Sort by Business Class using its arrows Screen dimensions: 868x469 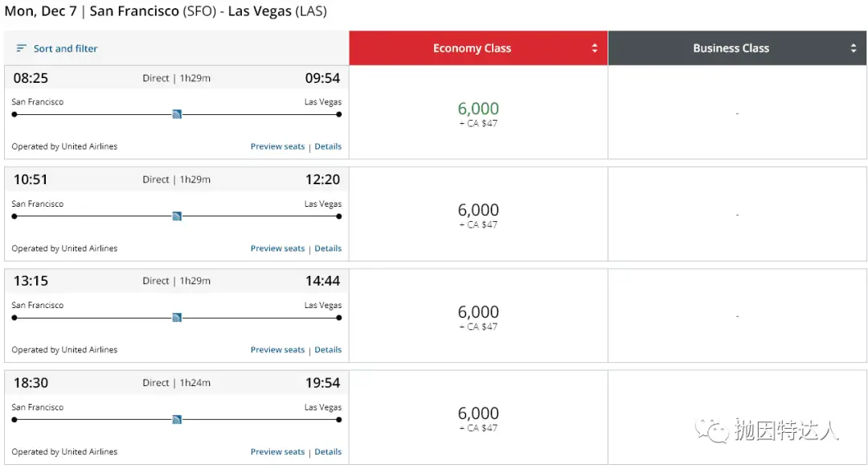854,48
